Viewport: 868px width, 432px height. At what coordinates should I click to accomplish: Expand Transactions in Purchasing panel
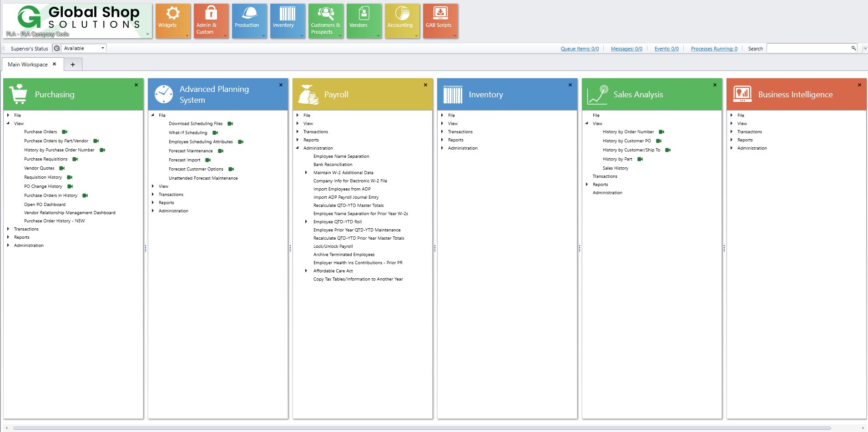(8, 229)
